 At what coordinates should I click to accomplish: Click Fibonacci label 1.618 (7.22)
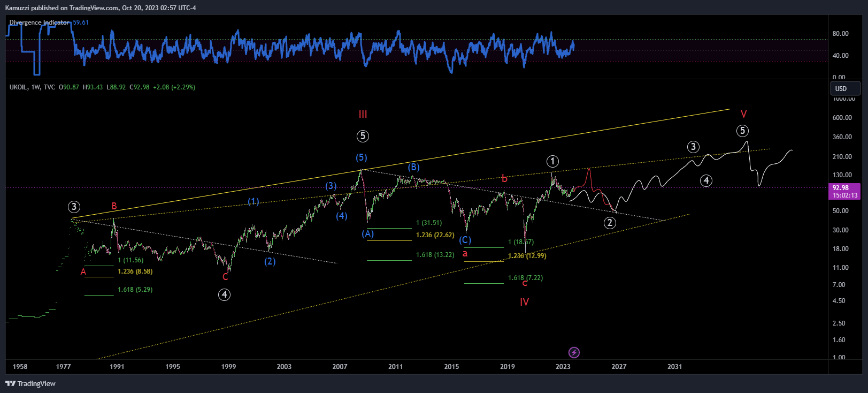525,278
